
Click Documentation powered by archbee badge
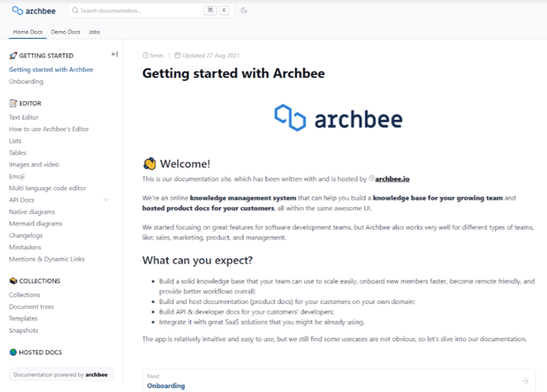[x=61, y=374]
